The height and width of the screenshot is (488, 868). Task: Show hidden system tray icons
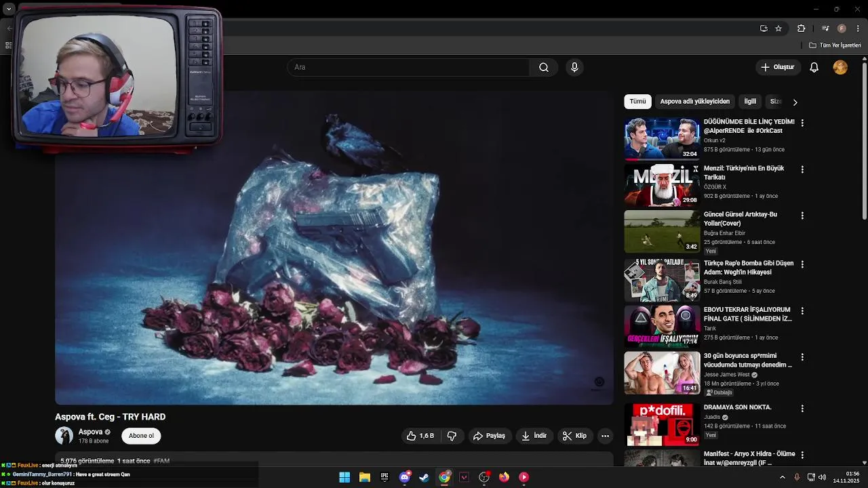pos(782,477)
